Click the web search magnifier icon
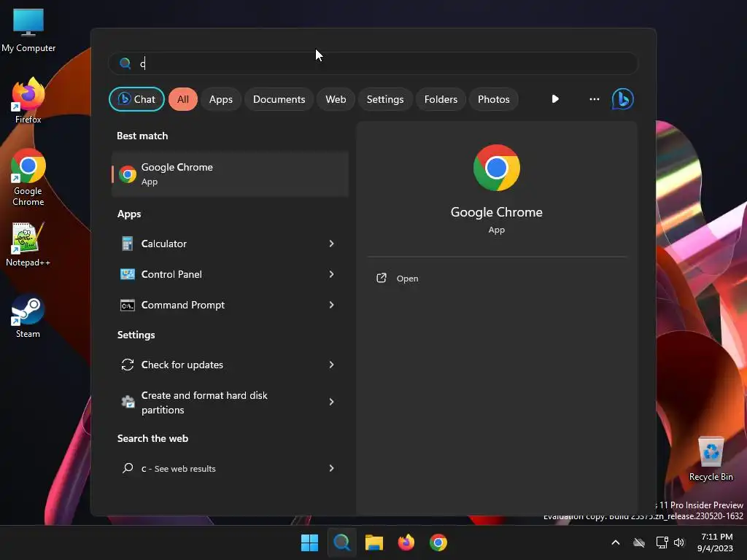The width and height of the screenshot is (747, 560). (x=128, y=468)
